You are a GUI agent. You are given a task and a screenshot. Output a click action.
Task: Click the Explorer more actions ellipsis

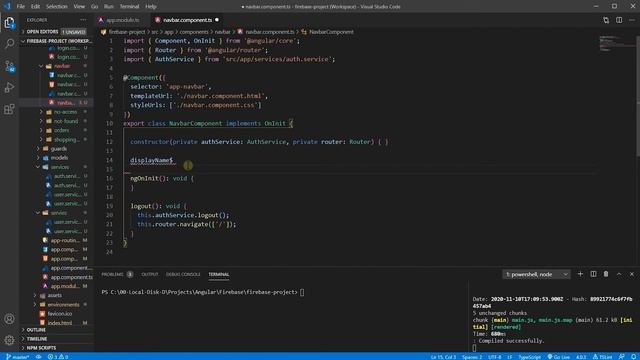tap(83, 20)
